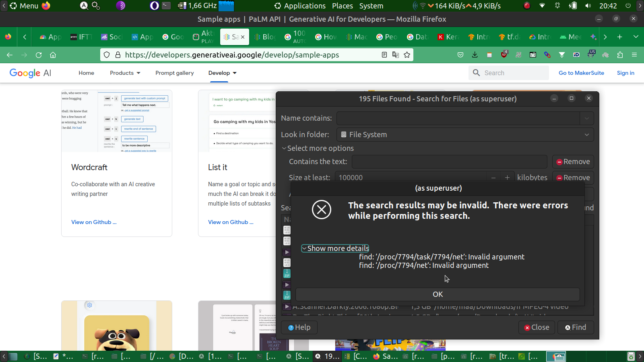Click the translate page icon in address bar

point(396,55)
